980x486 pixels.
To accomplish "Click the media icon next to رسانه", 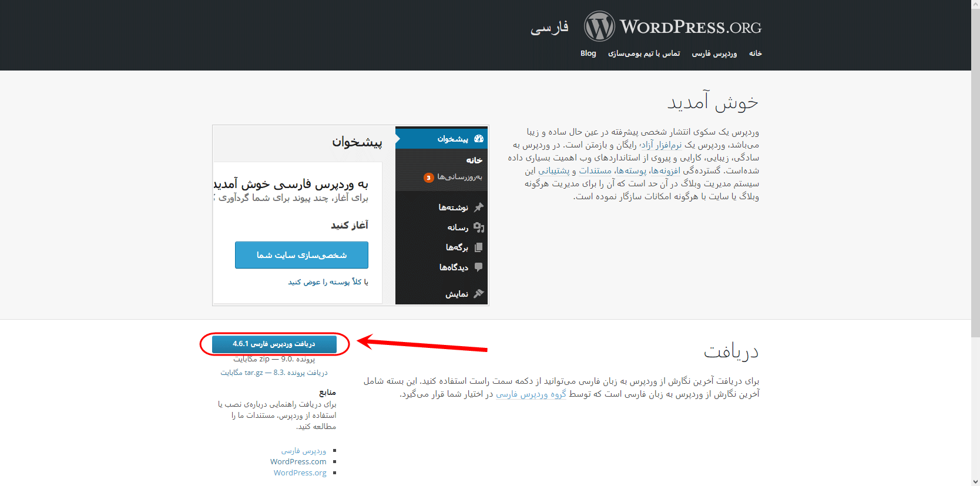I will tap(479, 227).
